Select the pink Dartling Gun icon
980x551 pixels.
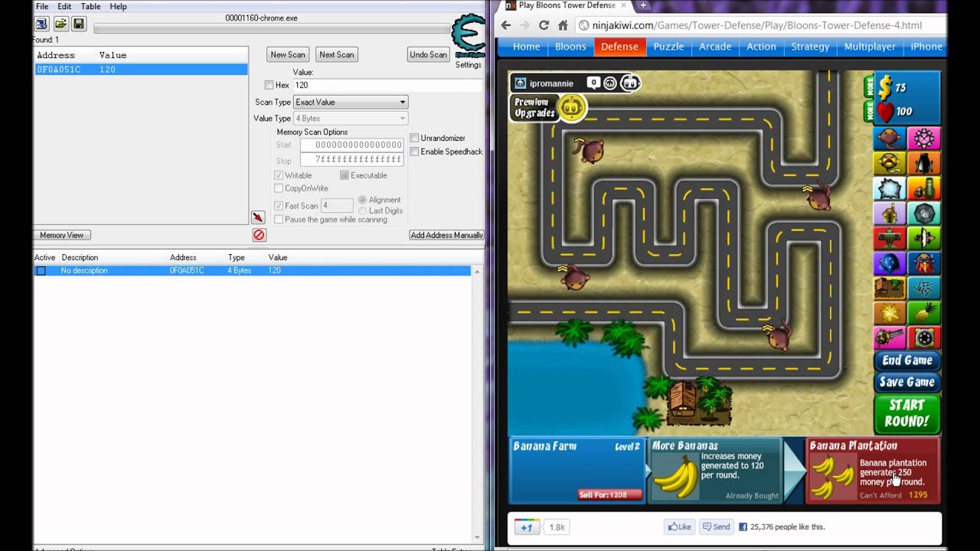(890, 338)
